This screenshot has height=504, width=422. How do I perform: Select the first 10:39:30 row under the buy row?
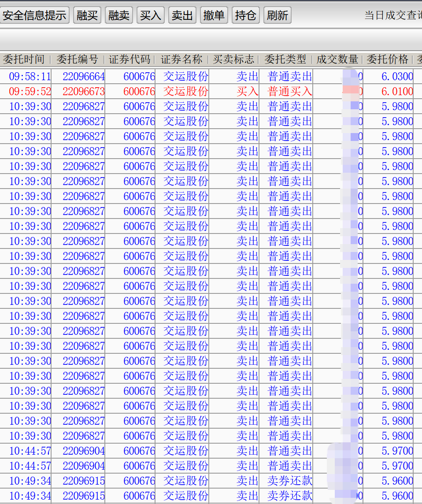(211, 106)
